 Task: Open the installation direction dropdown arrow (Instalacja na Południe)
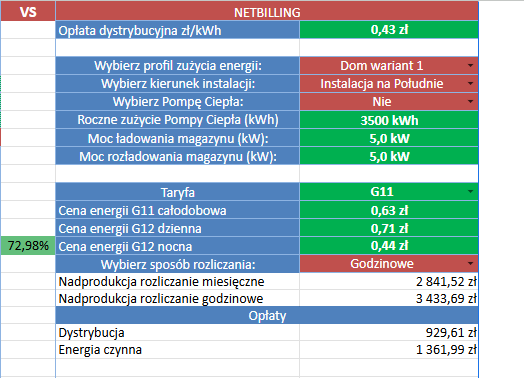click(470, 84)
